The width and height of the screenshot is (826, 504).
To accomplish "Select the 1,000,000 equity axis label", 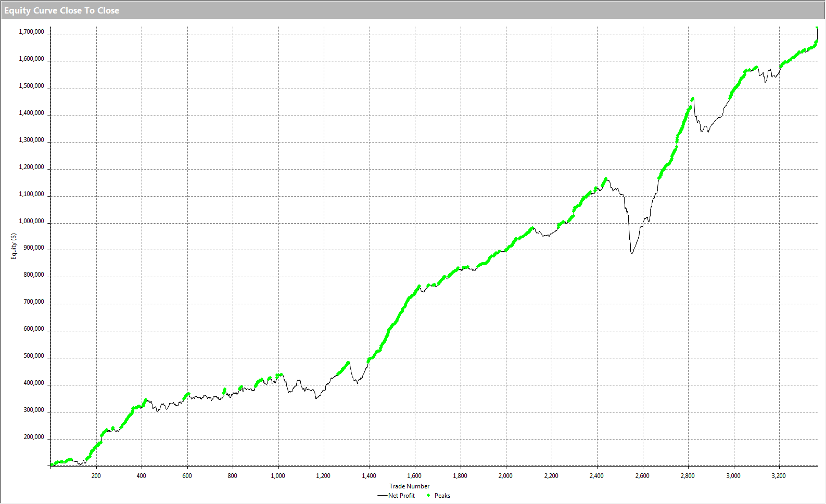I will pos(32,221).
